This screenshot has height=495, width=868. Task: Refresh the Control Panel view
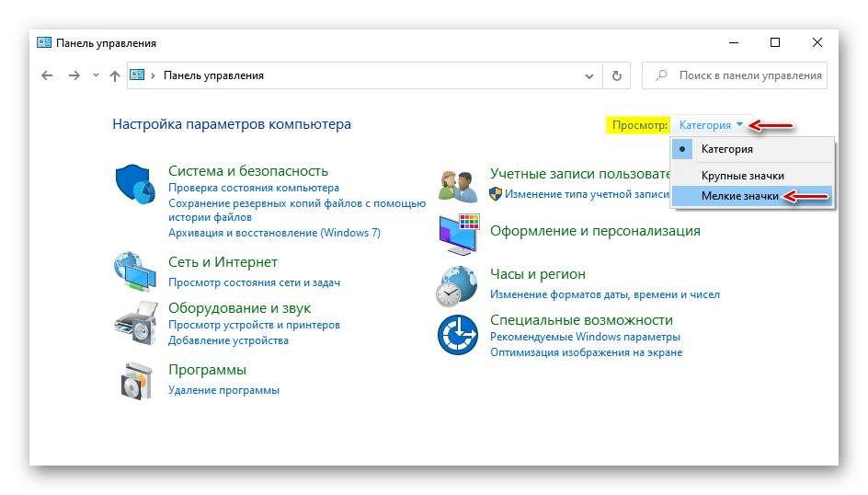[617, 75]
